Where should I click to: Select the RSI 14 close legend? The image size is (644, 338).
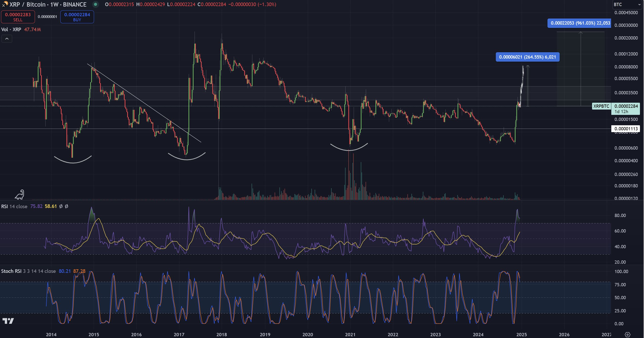[14, 206]
